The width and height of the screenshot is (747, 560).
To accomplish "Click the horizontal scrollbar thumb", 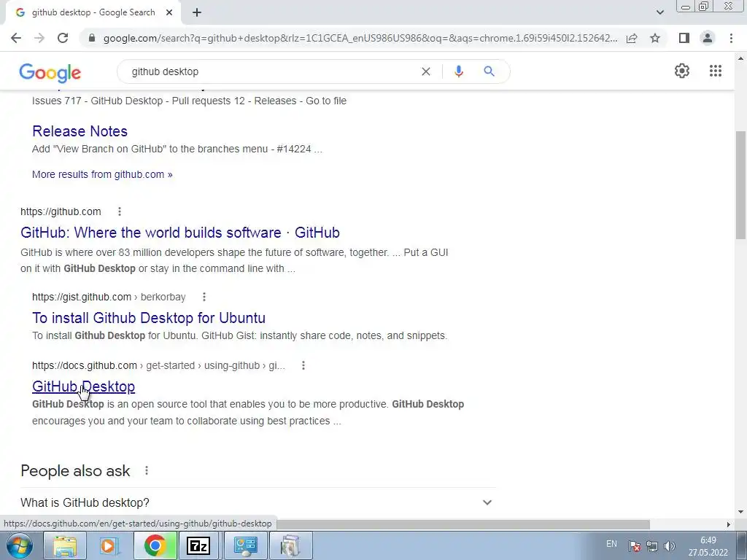I will click(x=463, y=524).
